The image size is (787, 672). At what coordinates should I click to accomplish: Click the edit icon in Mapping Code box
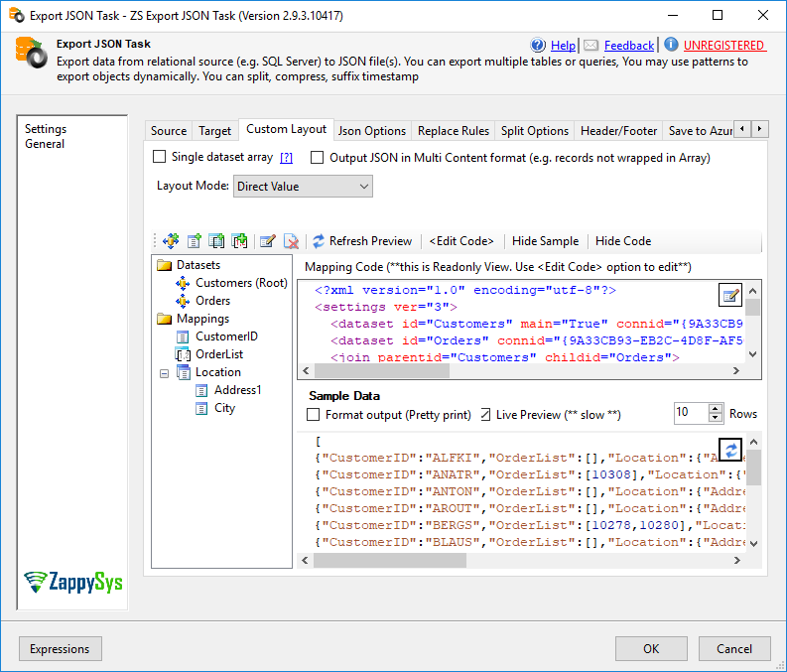pyautogui.click(x=730, y=295)
